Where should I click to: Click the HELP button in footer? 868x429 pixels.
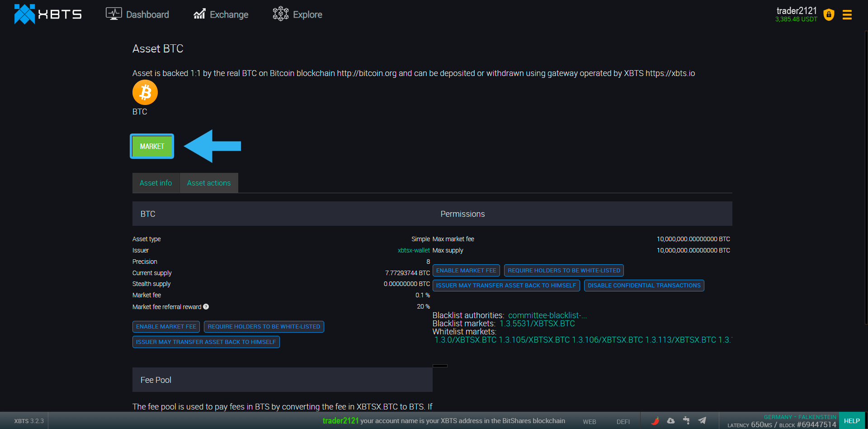coord(852,421)
